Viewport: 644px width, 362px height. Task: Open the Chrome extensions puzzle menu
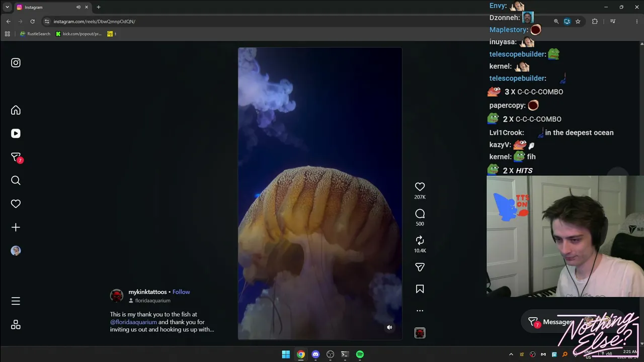595,22
